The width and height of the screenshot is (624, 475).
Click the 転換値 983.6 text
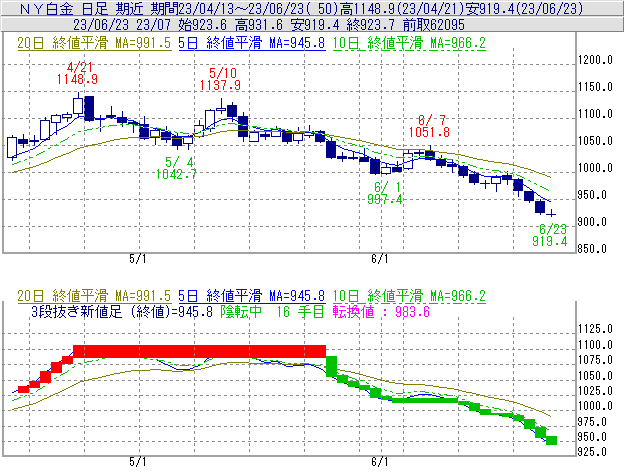tap(381, 311)
